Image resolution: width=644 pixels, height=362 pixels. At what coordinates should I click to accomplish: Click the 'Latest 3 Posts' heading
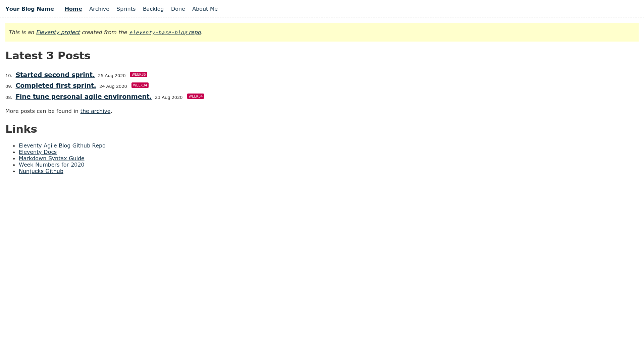click(48, 56)
